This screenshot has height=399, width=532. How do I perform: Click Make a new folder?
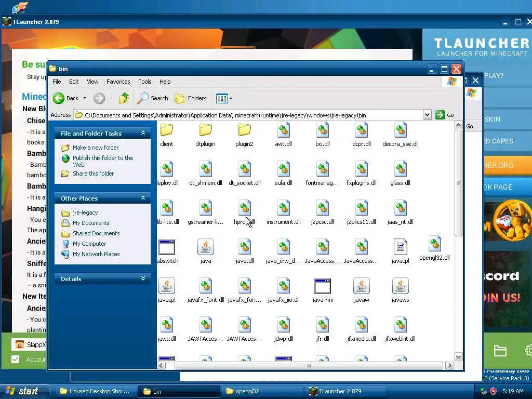[96, 148]
